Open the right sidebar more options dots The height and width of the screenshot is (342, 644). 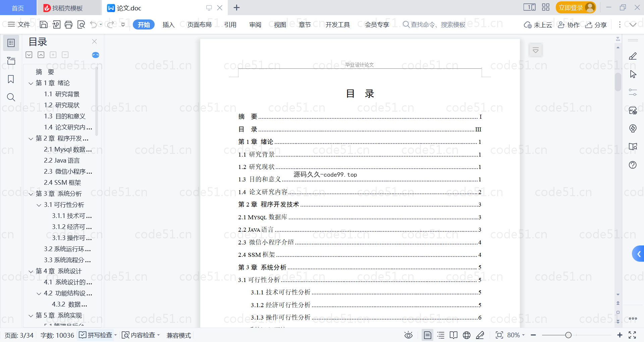coord(633,319)
